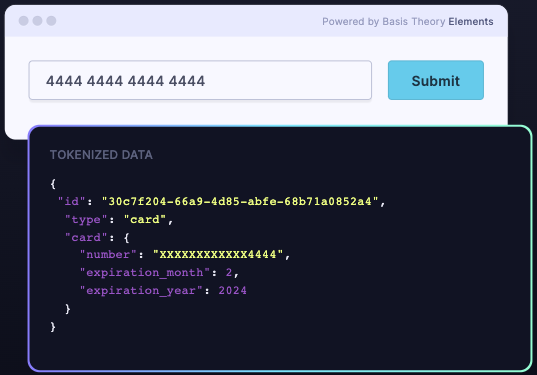Click the expiration year value 2024
Screen dimensions: 537x375
coord(233,291)
